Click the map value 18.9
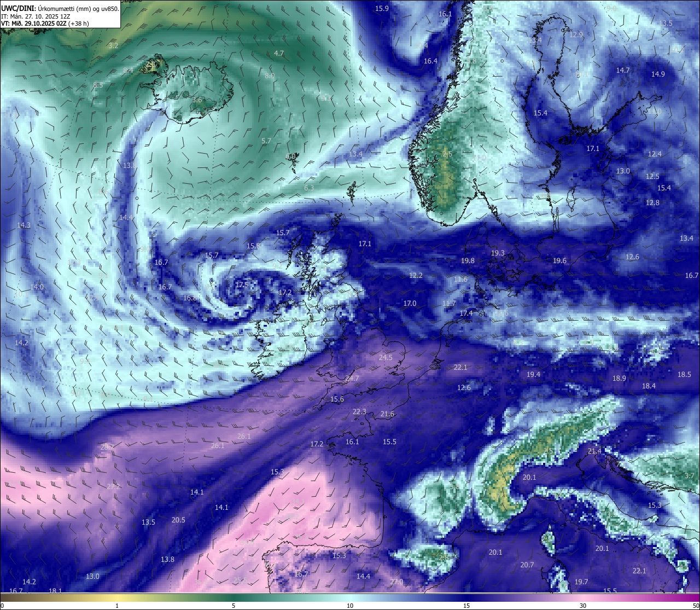 [x=619, y=378]
